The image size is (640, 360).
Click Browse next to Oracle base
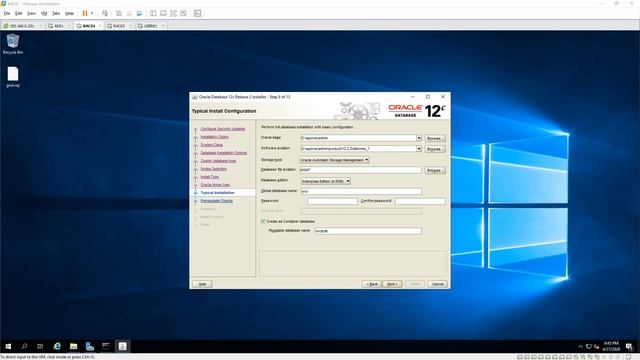[434, 138]
